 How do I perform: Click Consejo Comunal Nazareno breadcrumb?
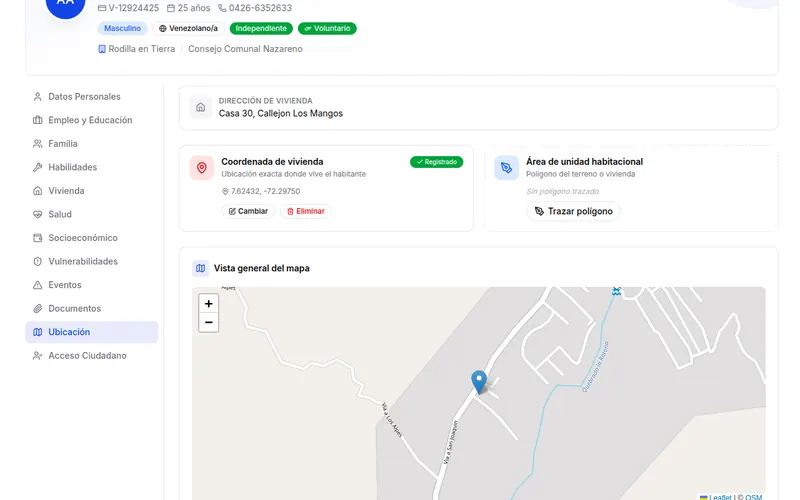point(245,49)
